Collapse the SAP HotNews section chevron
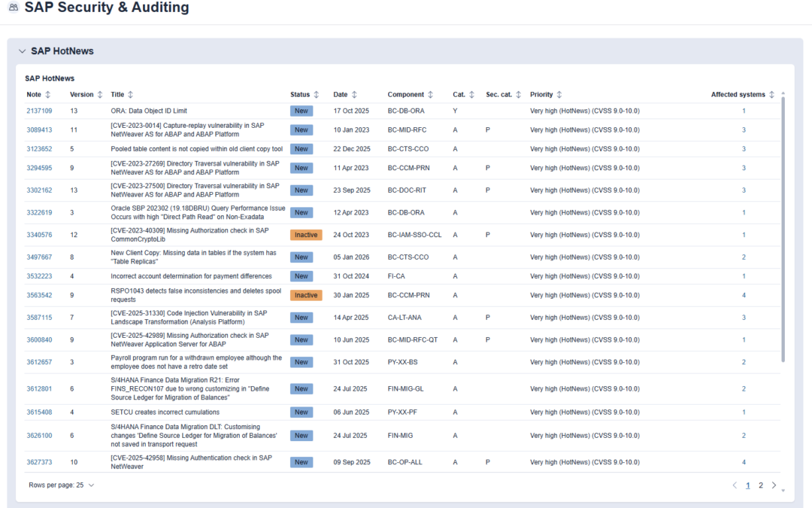Image resolution: width=812 pixels, height=508 pixels. [23, 51]
